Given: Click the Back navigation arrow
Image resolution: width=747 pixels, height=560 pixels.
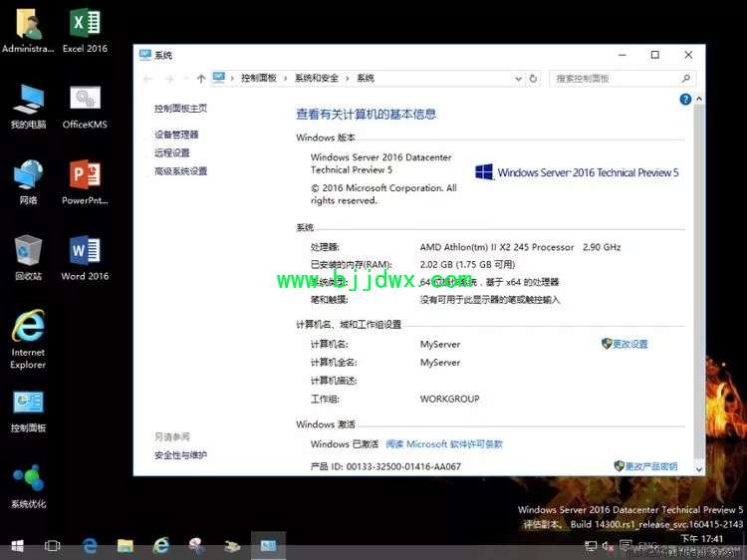Looking at the screenshot, I should (148, 79).
